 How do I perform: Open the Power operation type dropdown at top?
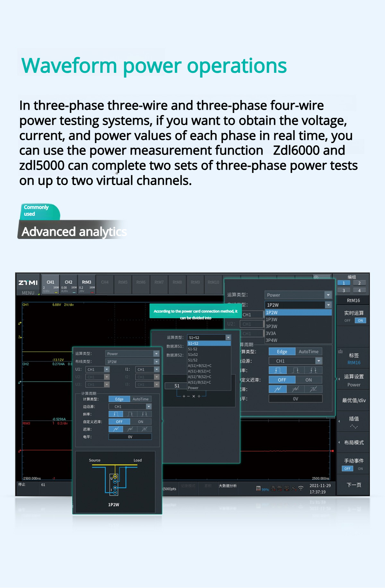pyautogui.click(x=328, y=295)
